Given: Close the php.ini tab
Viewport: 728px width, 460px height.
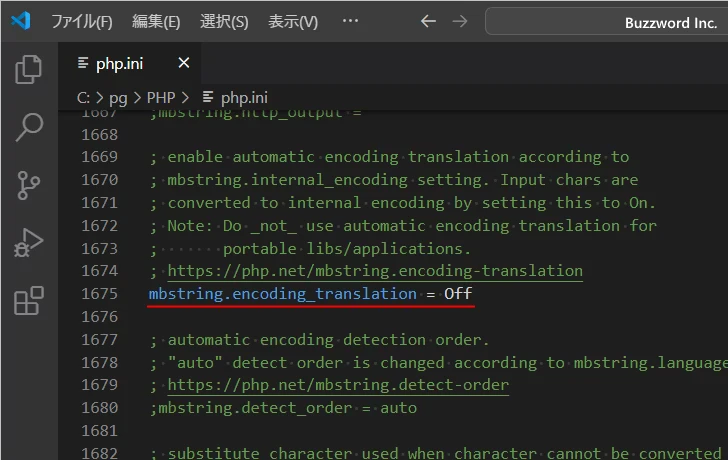Looking at the screenshot, I should tap(184, 63).
